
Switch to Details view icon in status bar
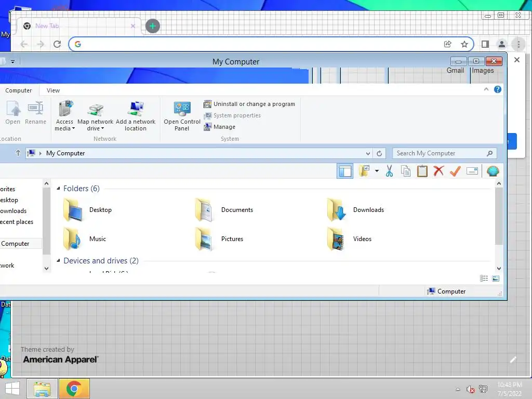click(484, 278)
